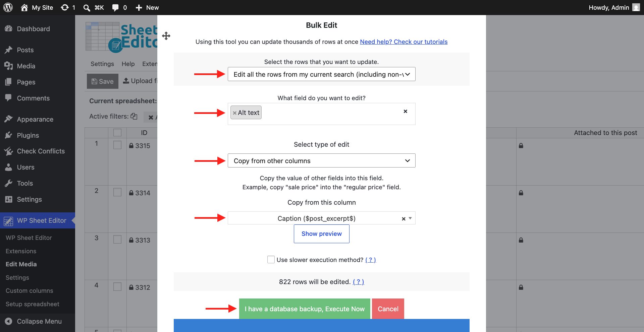Click the lock icon beside ID 3313
The image size is (644, 332).
click(131, 240)
